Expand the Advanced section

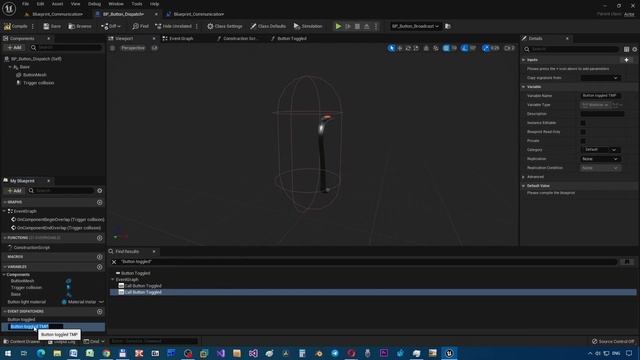point(524,177)
